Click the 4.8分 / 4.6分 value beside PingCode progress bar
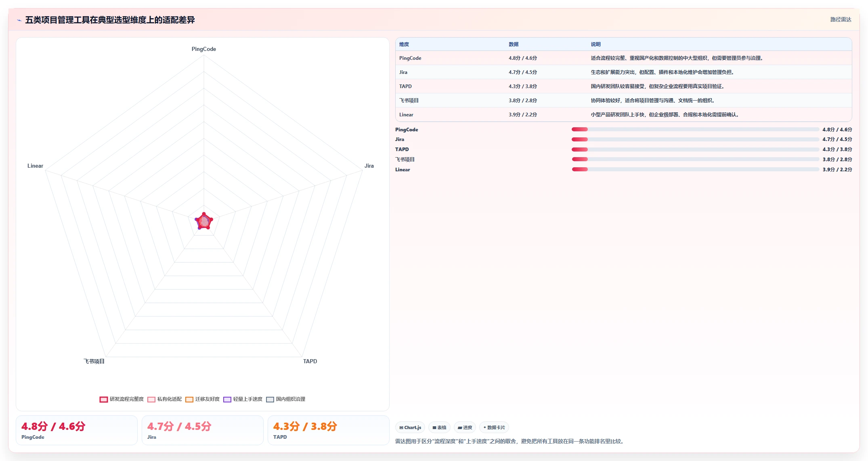Image resolution: width=868 pixels, height=461 pixels. (837, 130)
